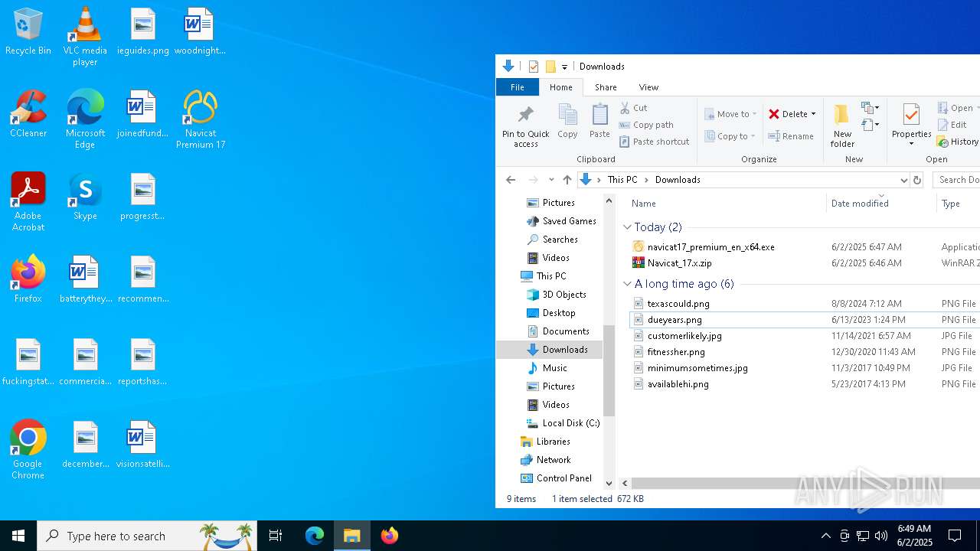Open Customize Quick Access Toolbar dropdown
This screenshot has width=980, height=551.
coord(564,67)
